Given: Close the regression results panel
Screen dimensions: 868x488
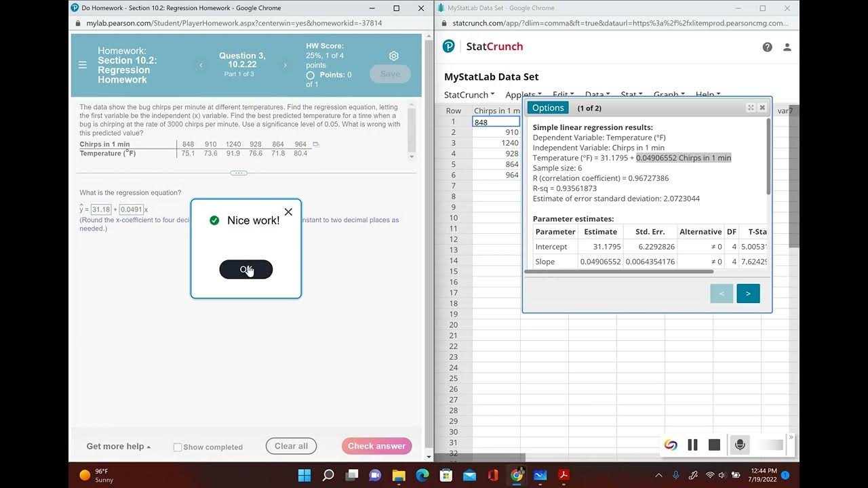Looking at the screenshot, I should [762, 108].
